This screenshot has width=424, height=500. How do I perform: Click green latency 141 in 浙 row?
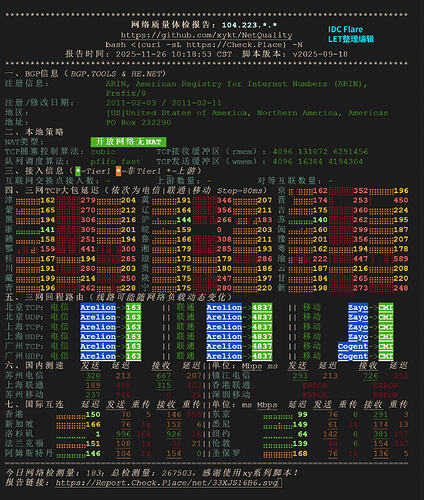coord(47,230)
